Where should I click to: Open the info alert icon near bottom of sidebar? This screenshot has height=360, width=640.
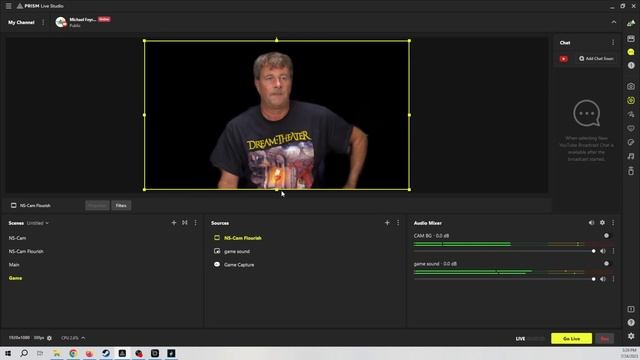coord(631,309)
